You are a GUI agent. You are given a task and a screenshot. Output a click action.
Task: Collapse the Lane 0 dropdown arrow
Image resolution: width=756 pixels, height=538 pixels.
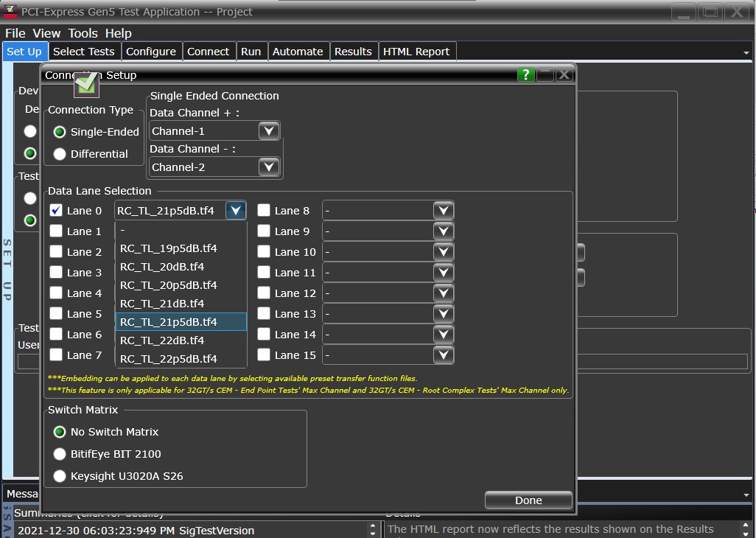click(235, 211)
